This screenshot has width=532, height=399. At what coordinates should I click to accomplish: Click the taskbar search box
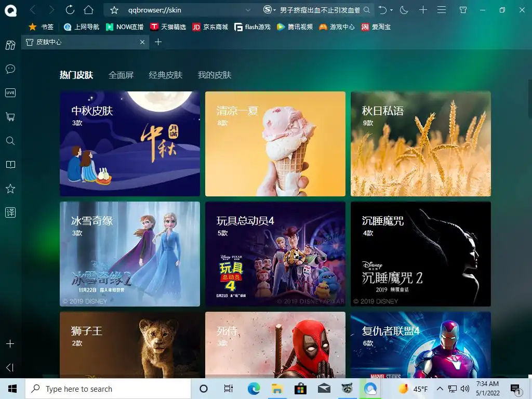click(108, 389)
